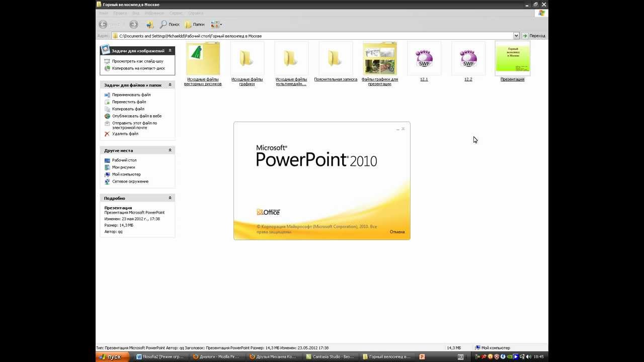The height and width of the screenshot is (362, 644).
Task: Select the Презентация file thumbnail
Action: coord(513,58)
